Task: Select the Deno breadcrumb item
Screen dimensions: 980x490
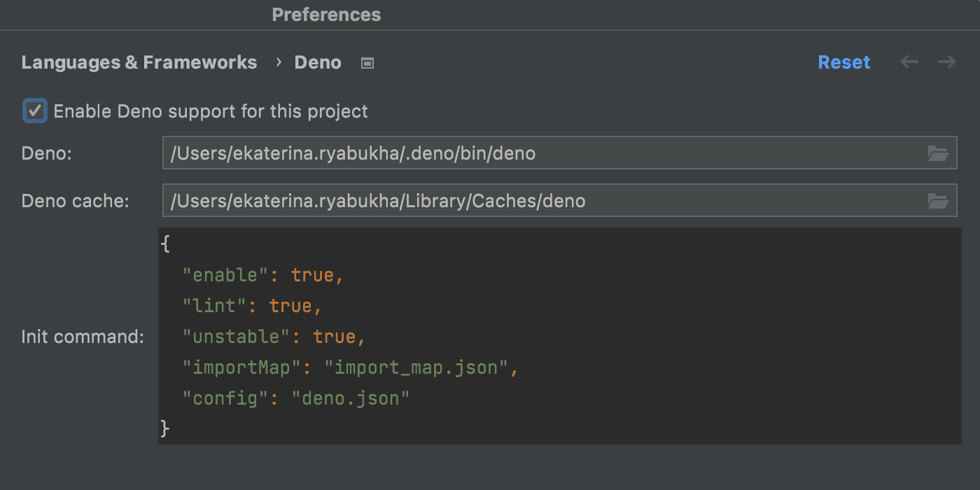Action: (318, 62)
